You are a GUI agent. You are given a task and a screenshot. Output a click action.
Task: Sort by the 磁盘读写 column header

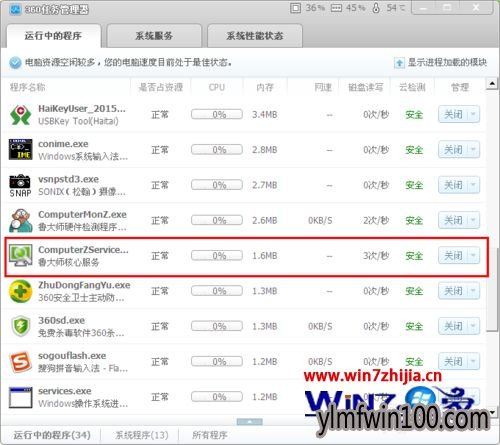point(366,87)
